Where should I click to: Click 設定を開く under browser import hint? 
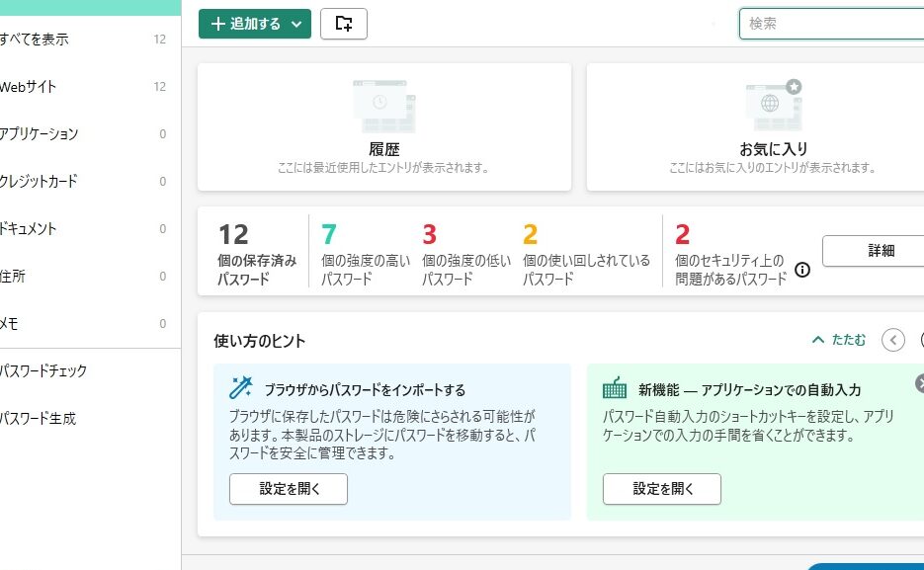coord(289,489)
